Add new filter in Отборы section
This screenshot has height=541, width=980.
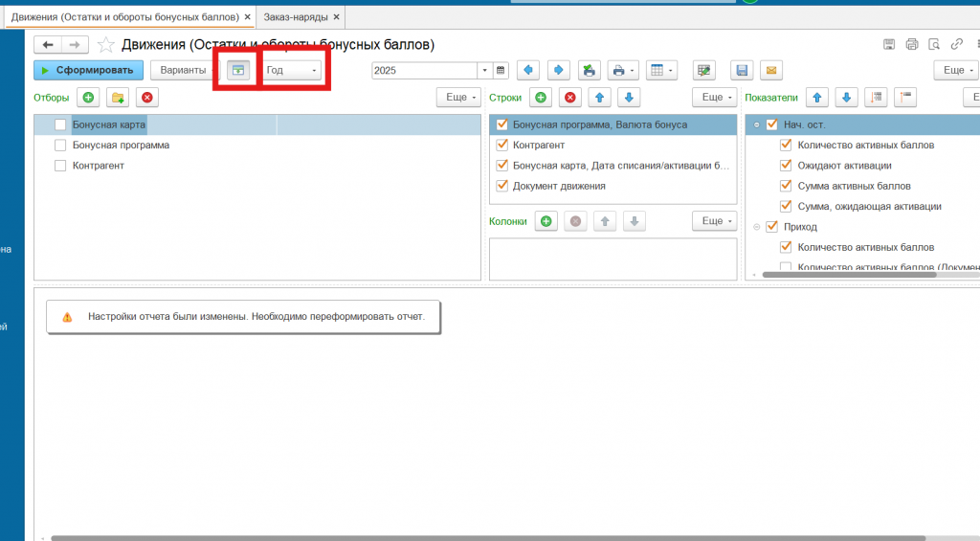88,98
